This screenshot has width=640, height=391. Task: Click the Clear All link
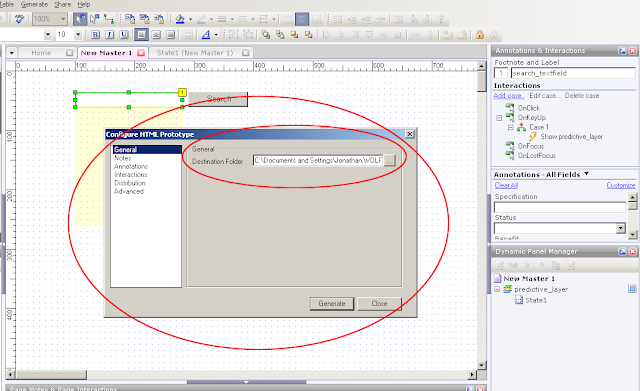click(x=506, y=185)
